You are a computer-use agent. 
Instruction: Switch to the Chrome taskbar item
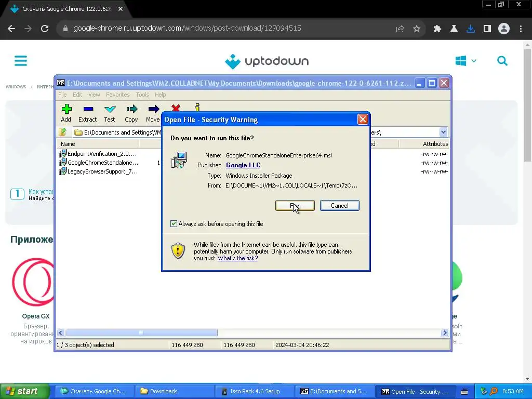(94, 392)
